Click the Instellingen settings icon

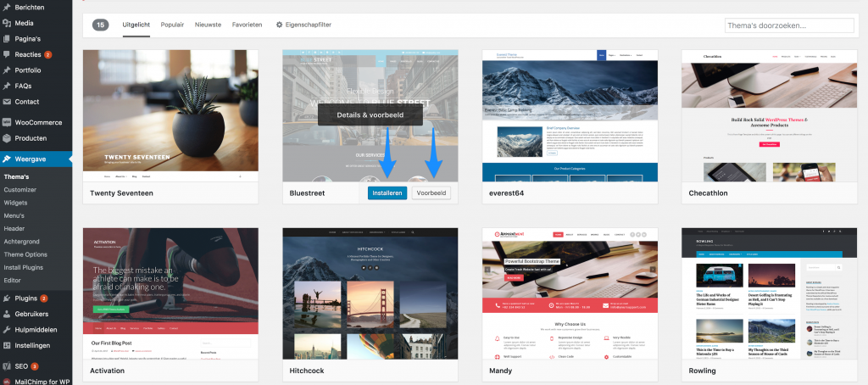pyautogui.click(x=7, y=345)
